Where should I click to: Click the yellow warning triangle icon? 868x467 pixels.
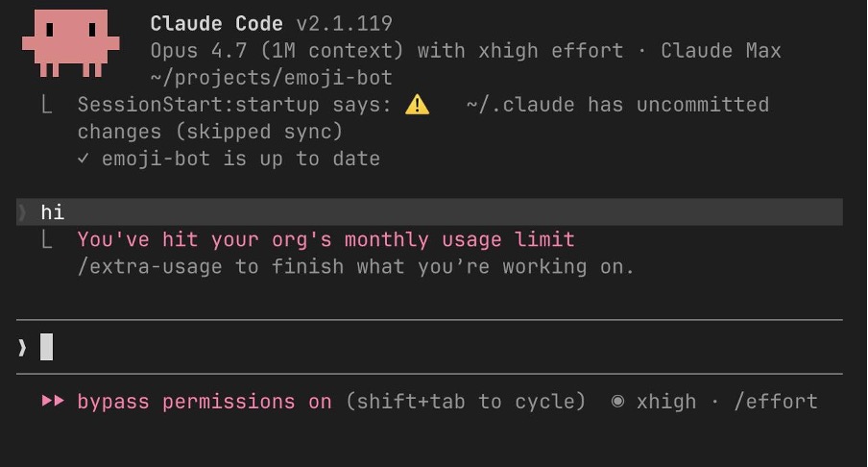417,105
